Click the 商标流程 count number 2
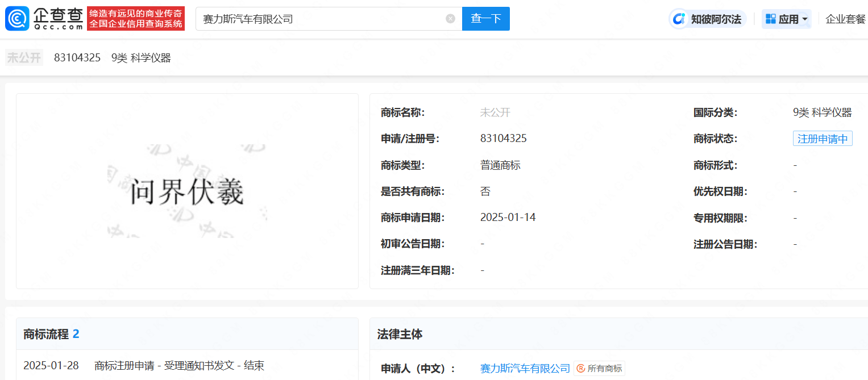Image resolution: width=868 pixels, height=380 pixels. [76, 334]
